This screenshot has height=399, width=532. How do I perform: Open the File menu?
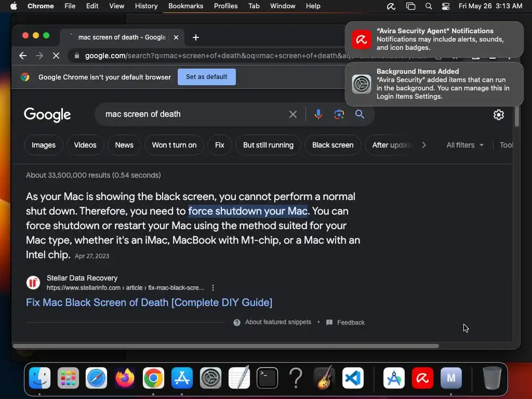pos(70,6)
